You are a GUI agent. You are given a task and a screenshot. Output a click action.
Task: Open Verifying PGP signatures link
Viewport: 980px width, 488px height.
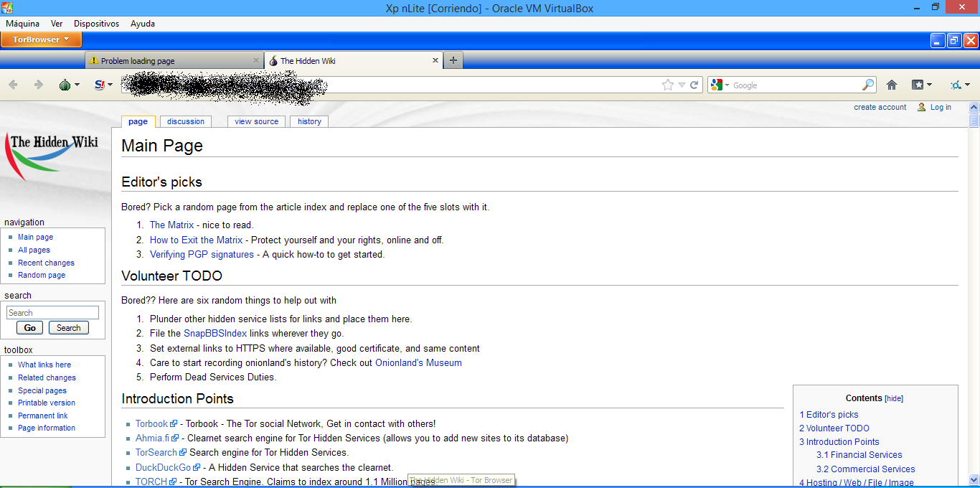click(202, 254)
